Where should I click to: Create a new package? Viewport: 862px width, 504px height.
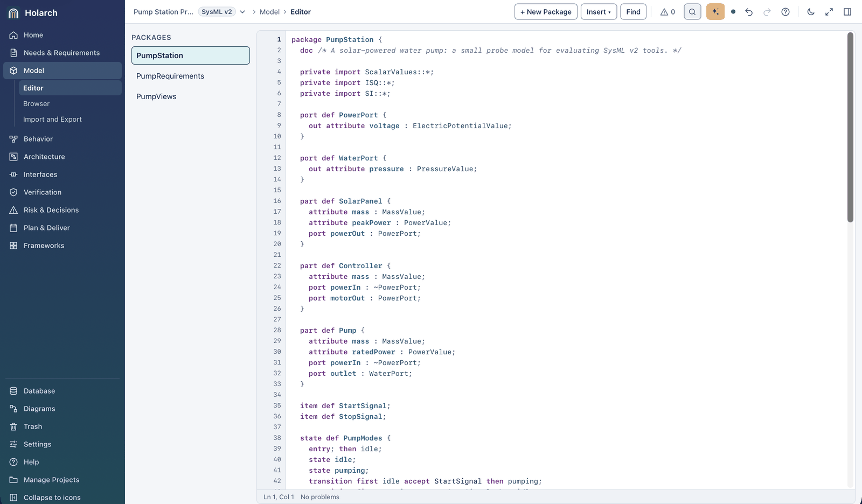click(x=546, y=12)
